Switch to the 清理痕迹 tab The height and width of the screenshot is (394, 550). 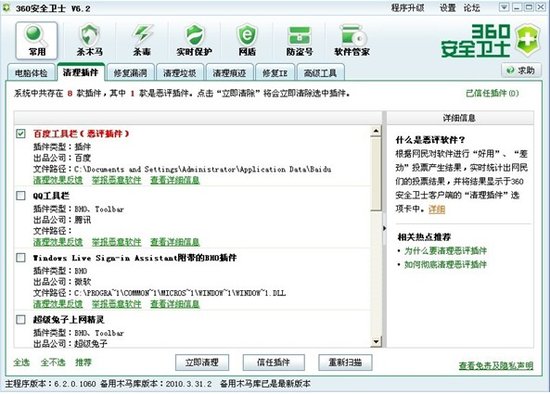tap(229, 73)
